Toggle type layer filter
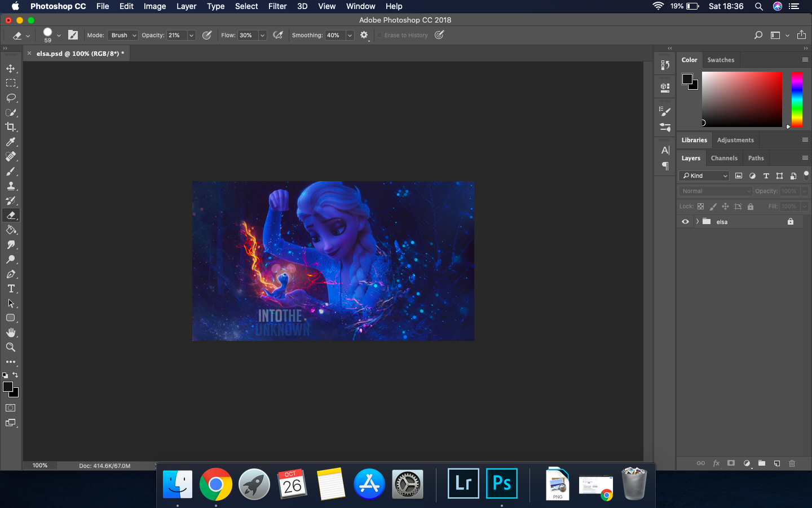The height and width of the screenshot is (508, 812). [x=766, y=176]
